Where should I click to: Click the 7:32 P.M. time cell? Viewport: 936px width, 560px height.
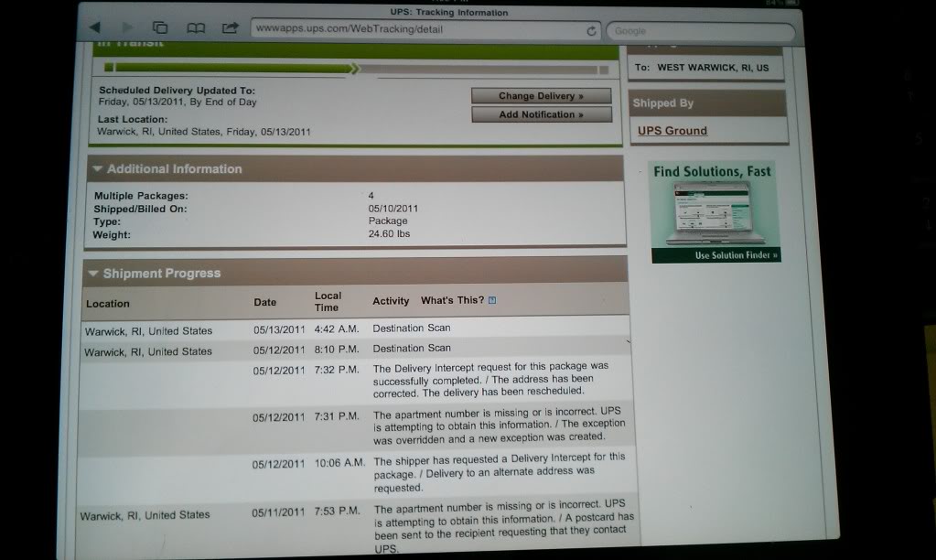pos(337,371)
